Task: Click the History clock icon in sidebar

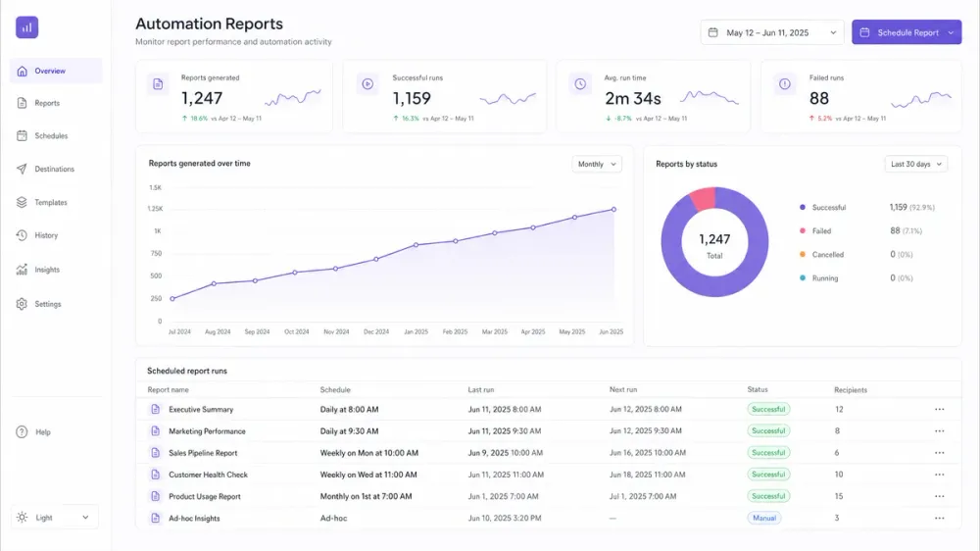Action: coord(22,235)
